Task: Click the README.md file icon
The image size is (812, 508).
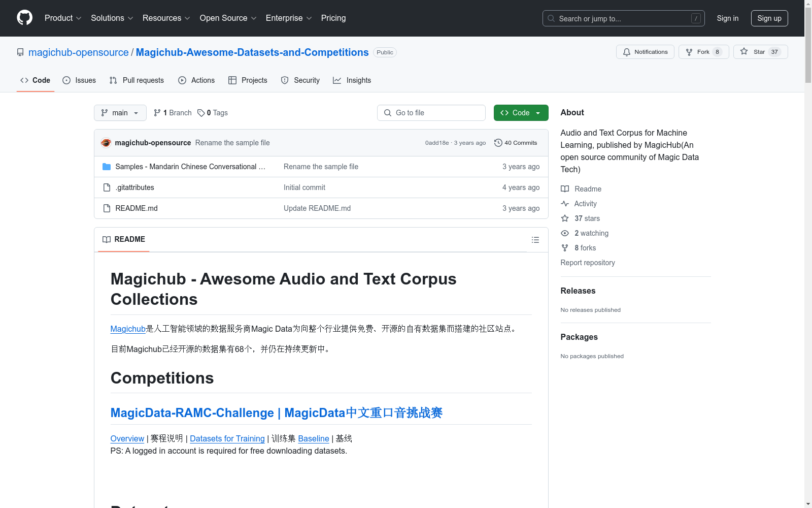Action: click(x=107, y=208)
